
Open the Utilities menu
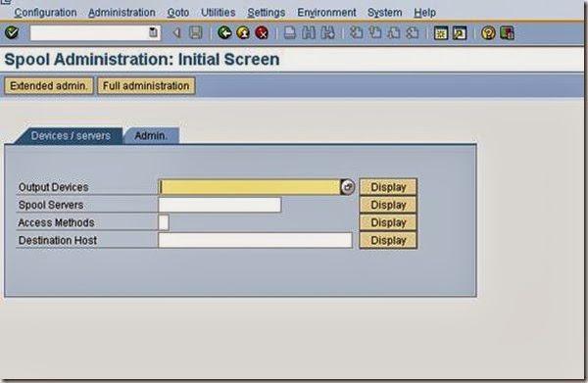coord(219,13)
